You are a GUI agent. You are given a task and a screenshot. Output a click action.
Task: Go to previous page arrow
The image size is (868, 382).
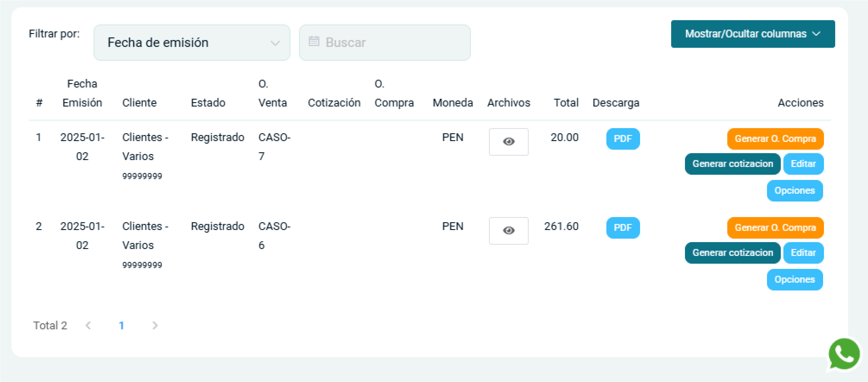(88, 325)
